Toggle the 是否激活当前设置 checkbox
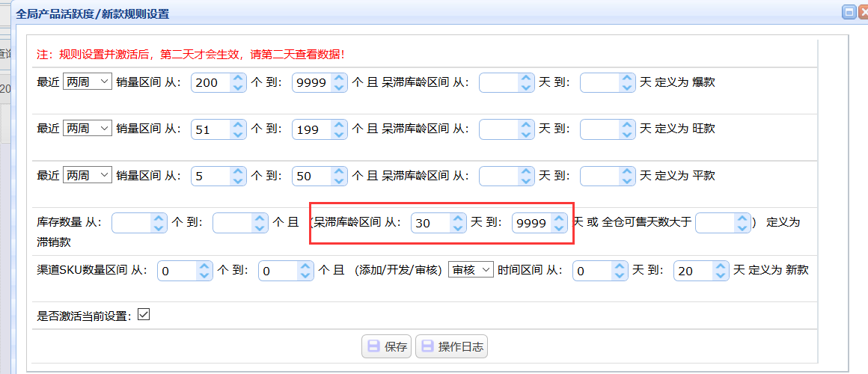 point(144,315)
